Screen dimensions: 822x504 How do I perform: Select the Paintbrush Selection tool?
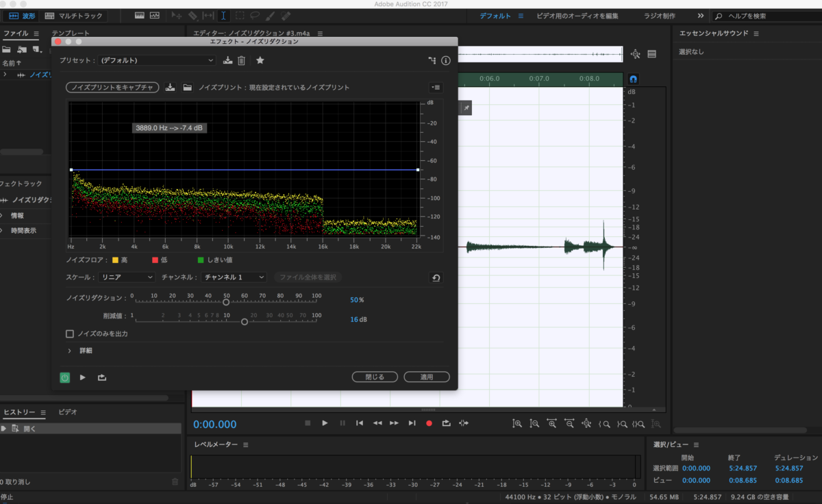pyautogui.click(x=271, y=16)
